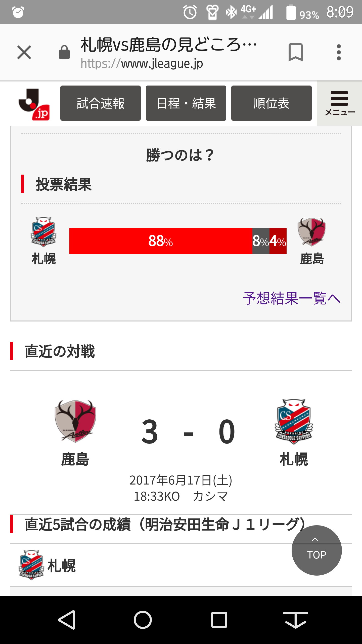This screenshot has width=362, height=644.
Task: Tap the 札幌 crest in vote results
Action: (43, 232)
